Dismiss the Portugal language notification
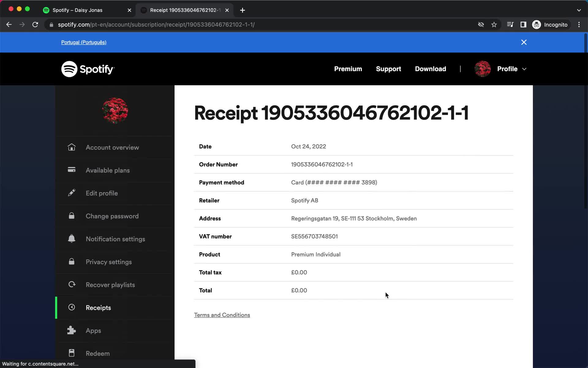This screenshot has height=368, width=588. click(524, 42)
